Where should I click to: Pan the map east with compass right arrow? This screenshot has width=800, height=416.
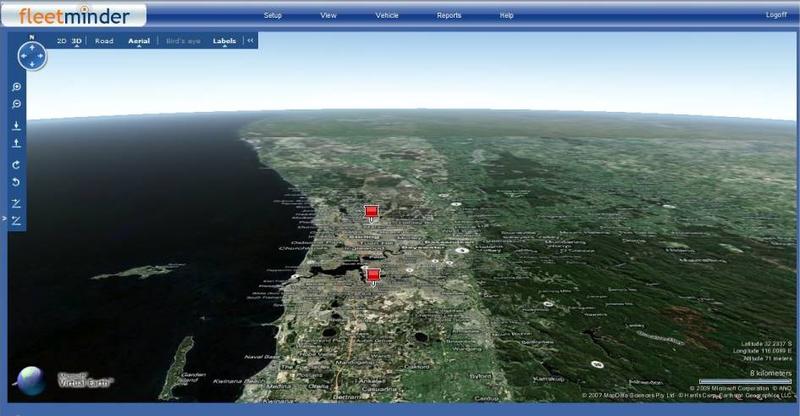[41, 56]
